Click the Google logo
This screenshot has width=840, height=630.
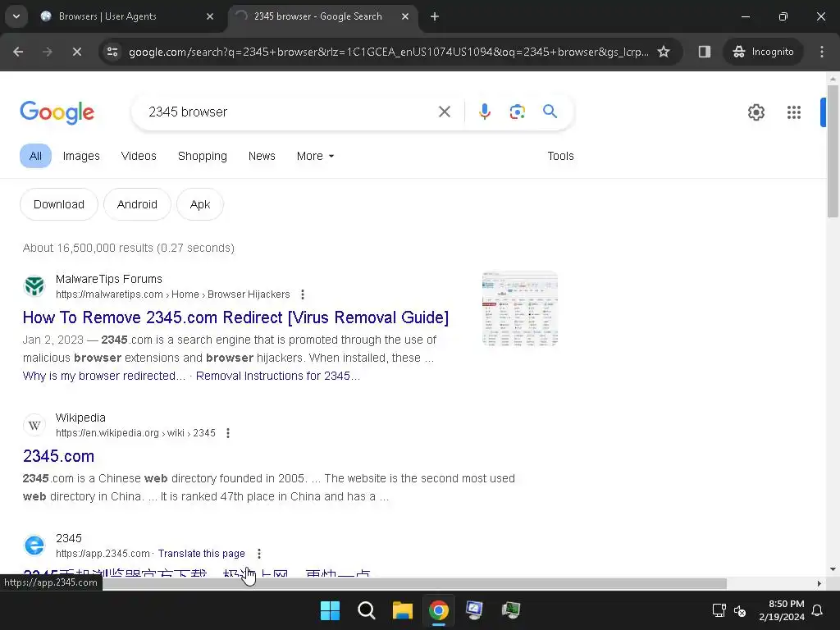[57, 112]
